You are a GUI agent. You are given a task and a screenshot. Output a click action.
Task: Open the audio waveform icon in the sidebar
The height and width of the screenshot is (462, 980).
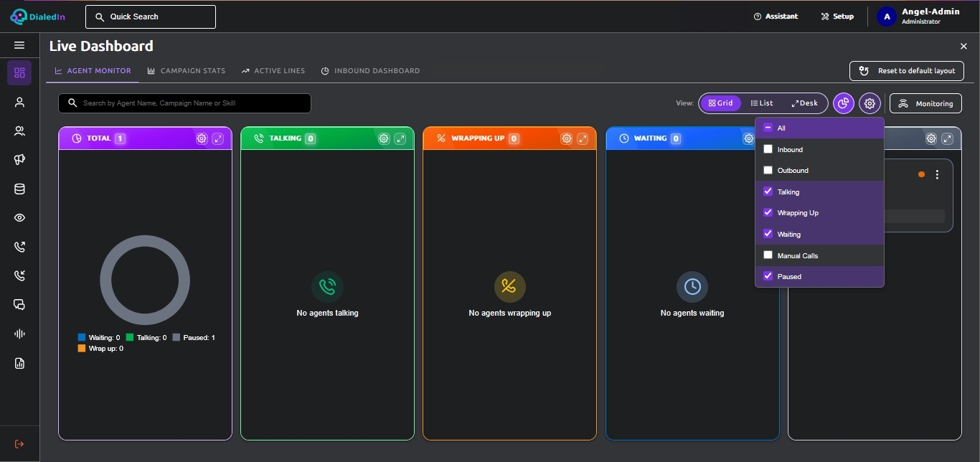19,334
